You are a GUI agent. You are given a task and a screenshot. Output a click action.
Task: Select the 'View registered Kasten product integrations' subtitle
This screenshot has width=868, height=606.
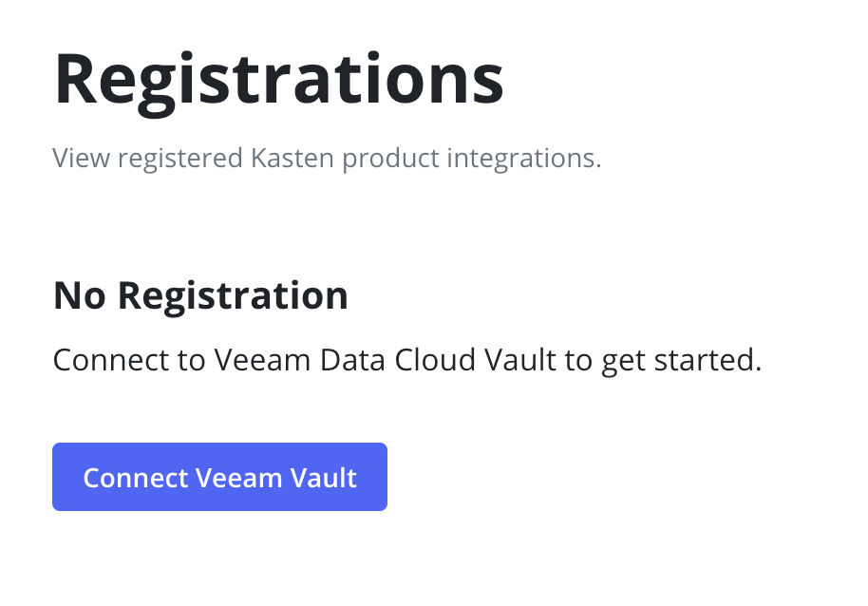pos(327,158)
